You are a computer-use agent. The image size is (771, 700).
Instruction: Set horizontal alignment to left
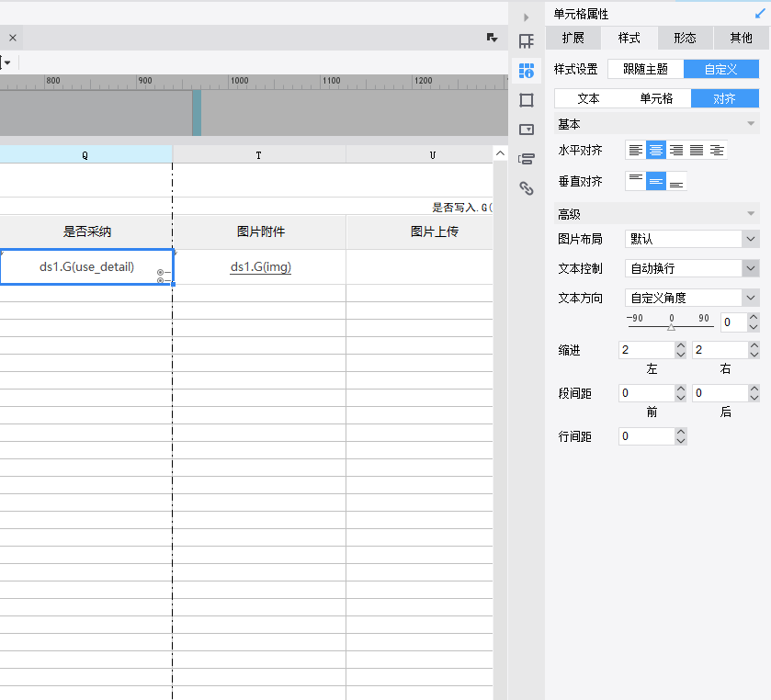[635, 150]
